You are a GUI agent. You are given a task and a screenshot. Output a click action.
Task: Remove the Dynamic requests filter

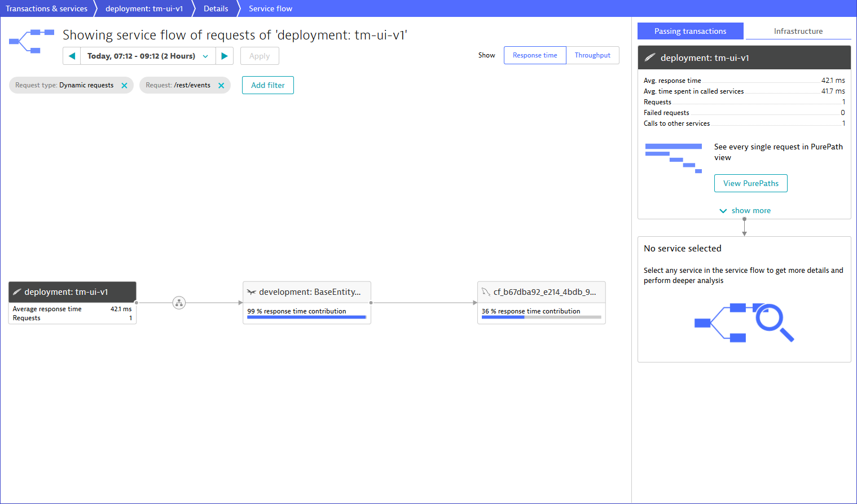[x=124, y=86]
